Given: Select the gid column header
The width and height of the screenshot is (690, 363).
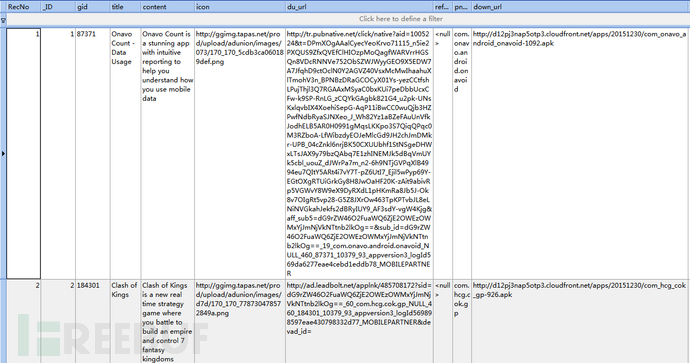Looking at the screenshot, I should click(92, 7).
